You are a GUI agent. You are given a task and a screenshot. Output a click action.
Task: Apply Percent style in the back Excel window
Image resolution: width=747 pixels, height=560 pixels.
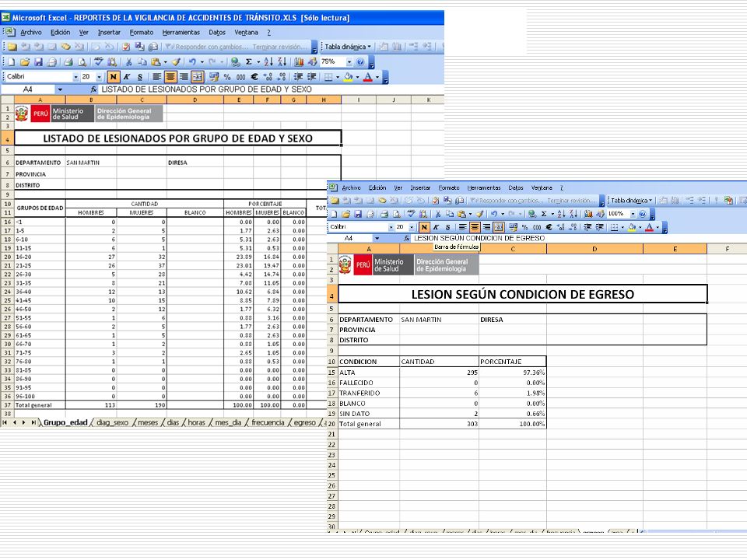(x=226, y=77)
